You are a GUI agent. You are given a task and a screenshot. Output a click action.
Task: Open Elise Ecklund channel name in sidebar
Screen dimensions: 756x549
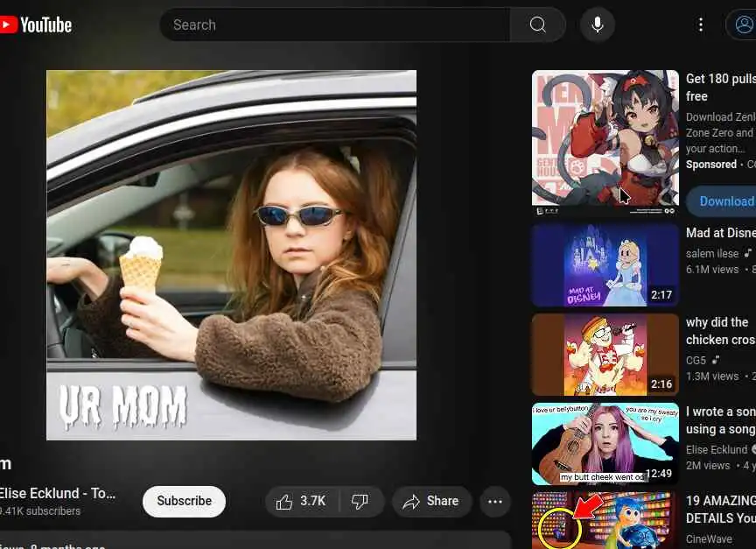point(717,450)
